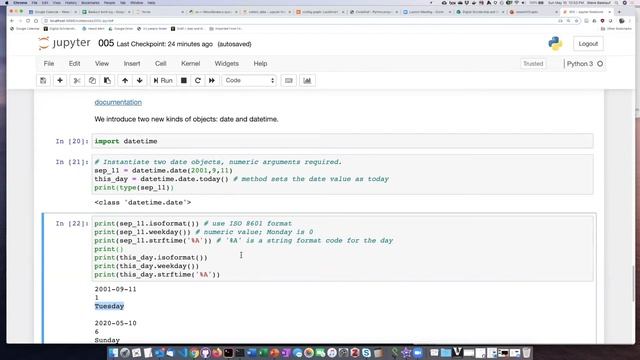Open the File menu in Jupyter

click(49, 64)
